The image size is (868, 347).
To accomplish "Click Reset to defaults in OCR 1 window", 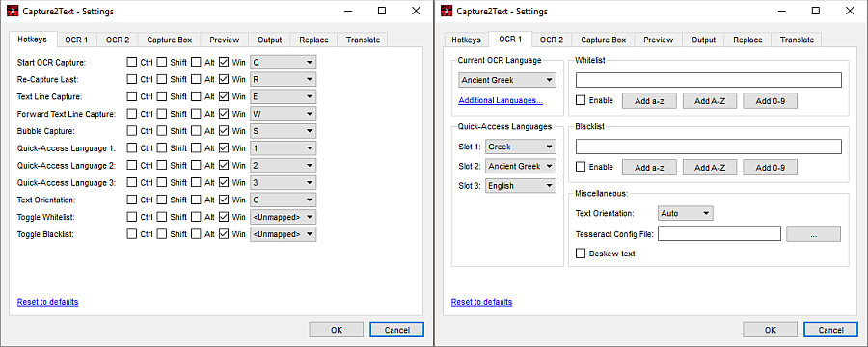I will (x=481, y=302).
